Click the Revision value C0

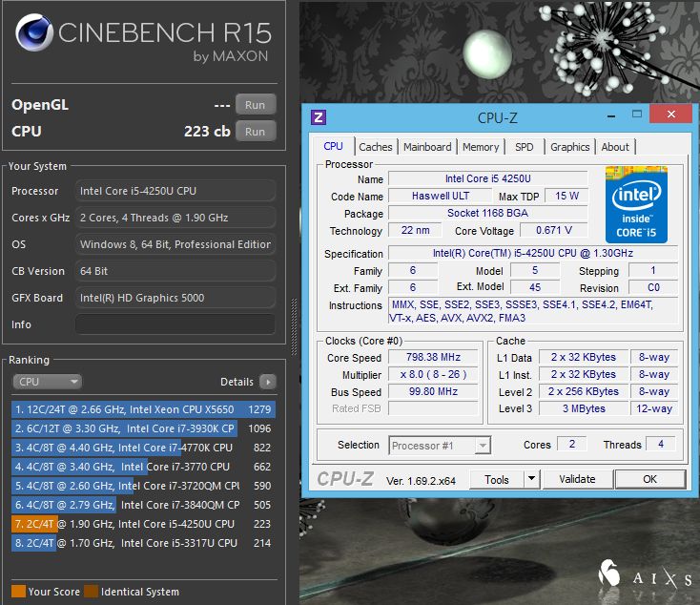coord(653,287)
